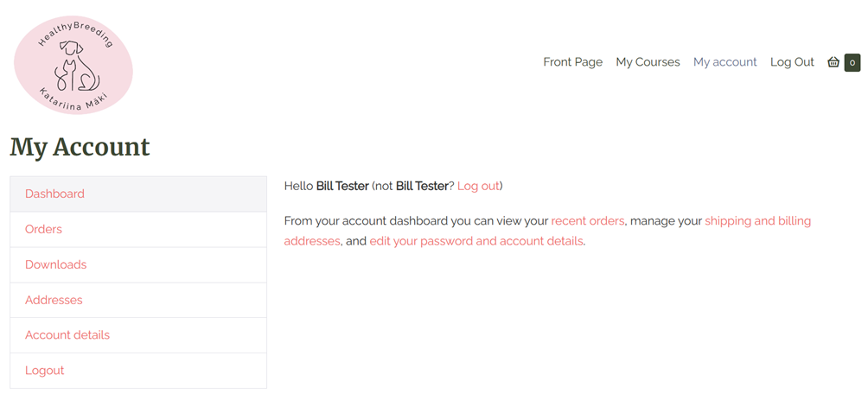This screenshot has width=868, height=394.
Task: Open the shopping basket icon
Action: (x=833, y=62)
